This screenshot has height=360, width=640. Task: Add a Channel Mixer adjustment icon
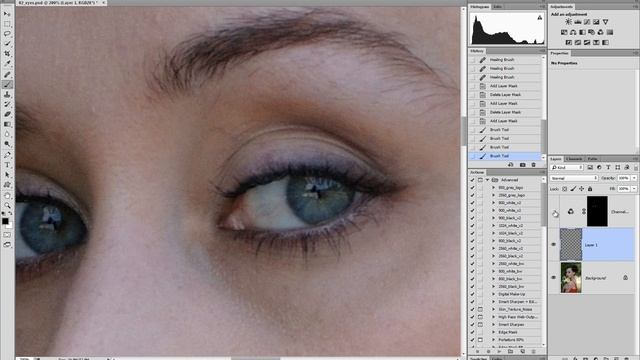tap(600, 32)
